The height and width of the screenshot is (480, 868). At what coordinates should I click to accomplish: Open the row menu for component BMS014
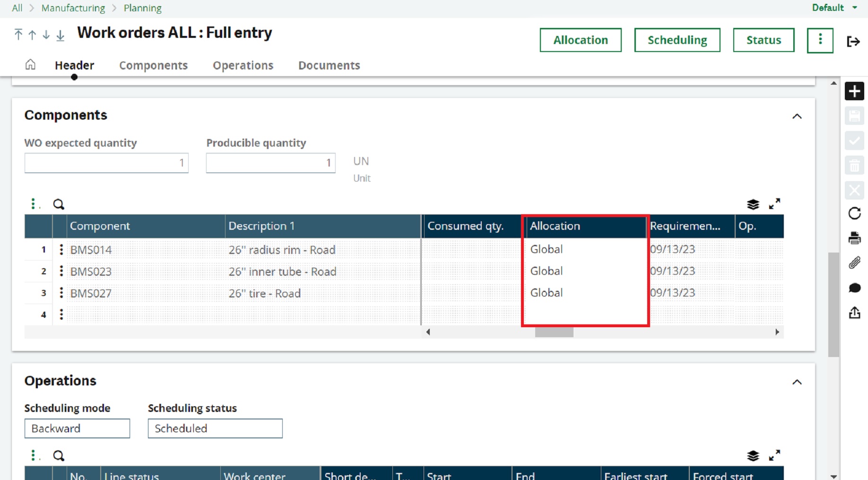[x=61, y=249]
